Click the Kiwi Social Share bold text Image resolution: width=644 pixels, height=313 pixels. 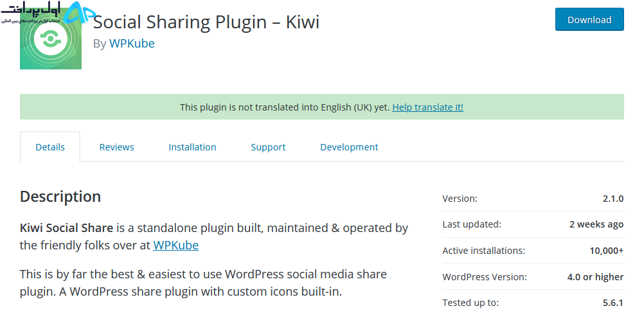pos(67,228)
